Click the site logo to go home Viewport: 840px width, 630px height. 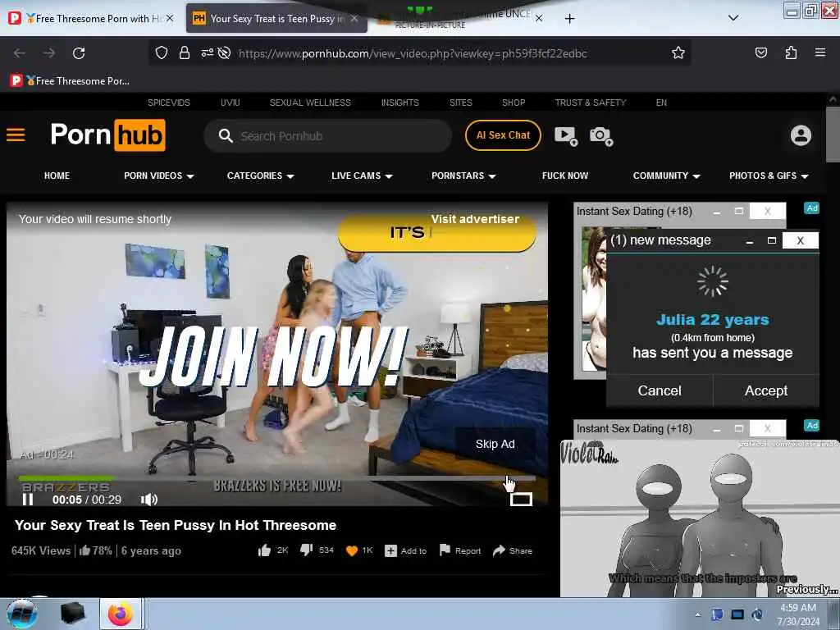107,135
